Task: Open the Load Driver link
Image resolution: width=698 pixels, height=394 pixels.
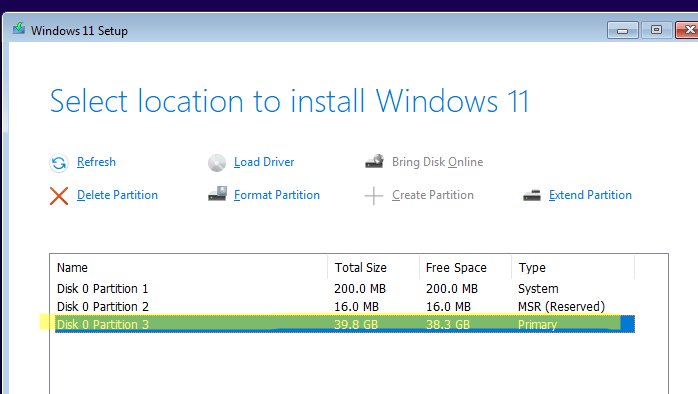Action: click(x=264, y=162)
